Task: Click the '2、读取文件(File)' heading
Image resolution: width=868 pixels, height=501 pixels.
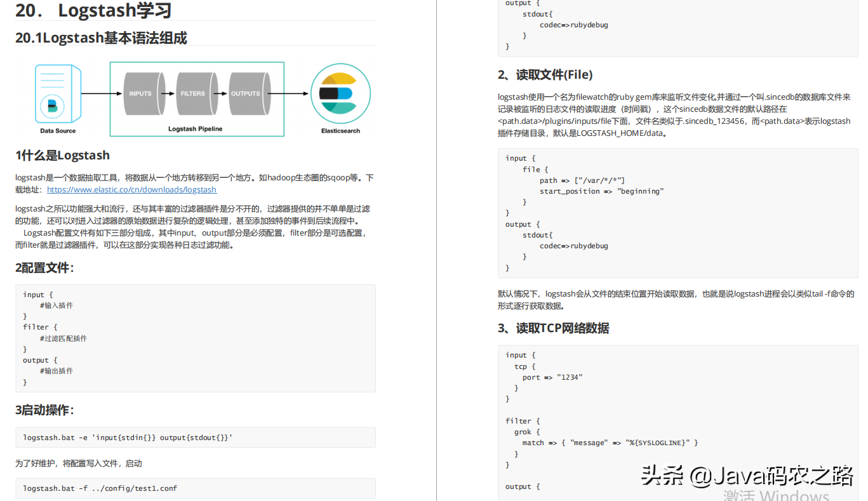Action: [x=545, y=75]
